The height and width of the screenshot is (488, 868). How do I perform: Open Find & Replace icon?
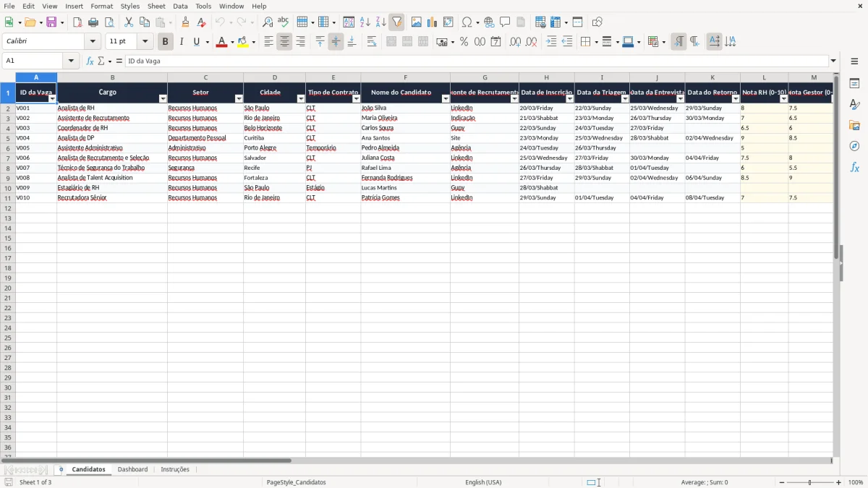coord(268,22)
